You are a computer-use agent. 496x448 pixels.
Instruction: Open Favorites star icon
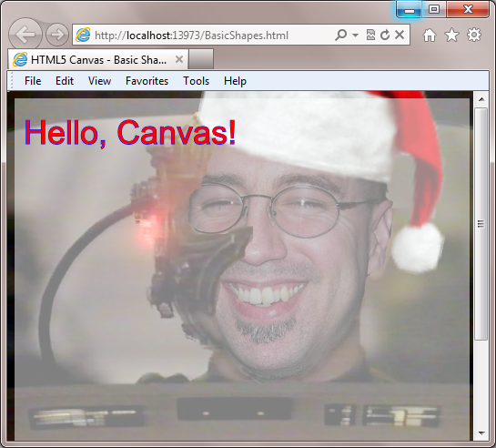451,35
